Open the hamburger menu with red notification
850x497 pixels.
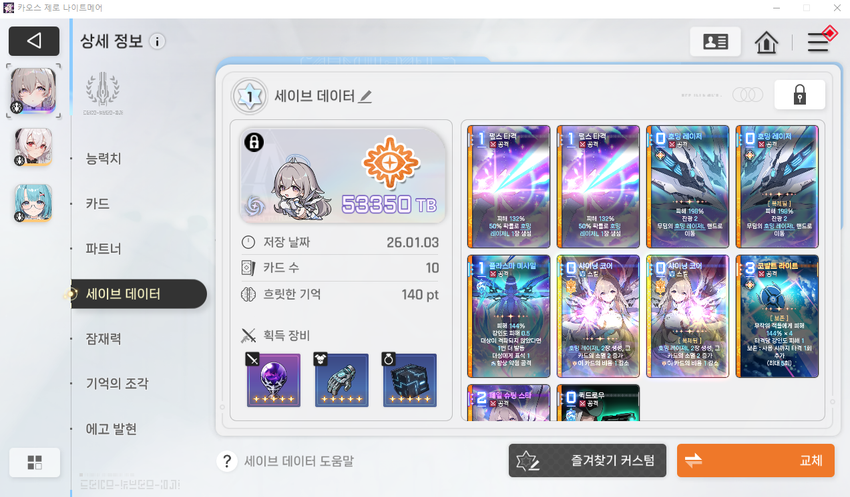tap(821, 41)
